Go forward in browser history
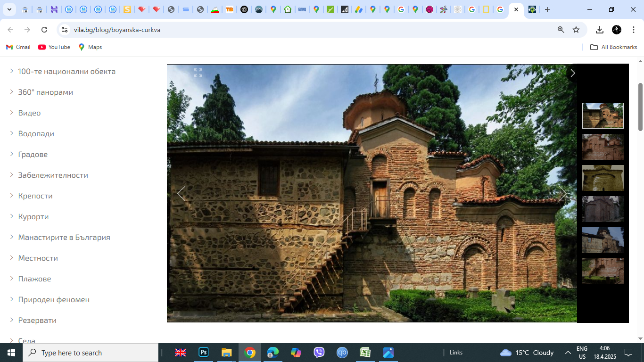644x362 pixels. point(27,30)
